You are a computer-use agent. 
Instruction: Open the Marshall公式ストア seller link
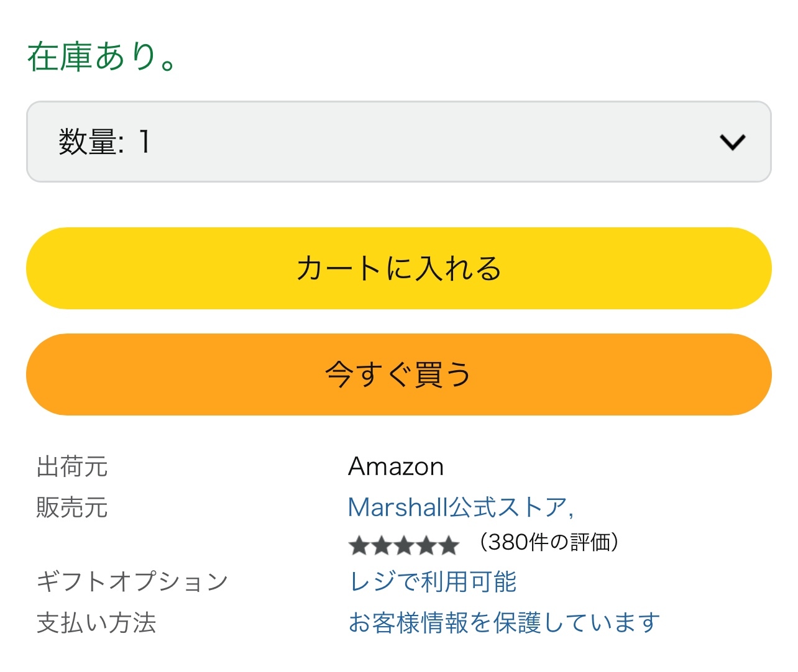click(x=460, y=507)
